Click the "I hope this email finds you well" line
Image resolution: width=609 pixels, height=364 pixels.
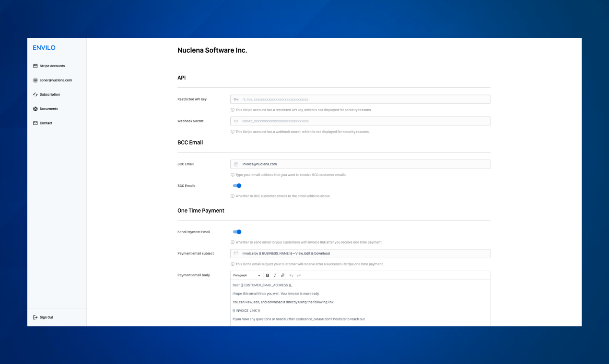pyautogui.click(x=276, y=294)
